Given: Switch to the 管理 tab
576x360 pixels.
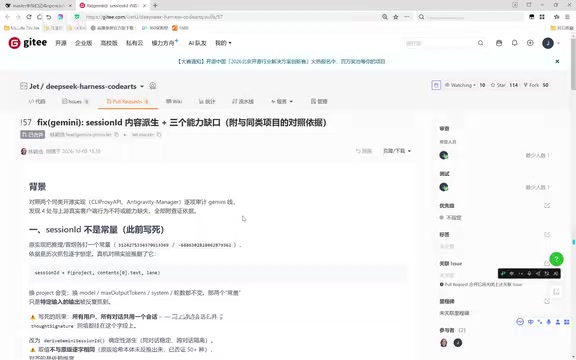Looking at the screenshot, I should point(319,101).
